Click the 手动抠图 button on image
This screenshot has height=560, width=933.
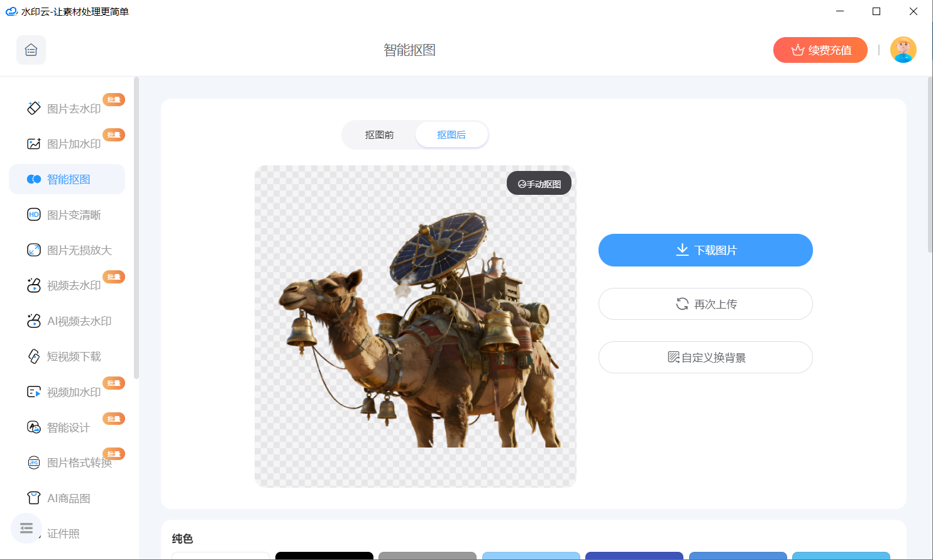tap(539, 184)
